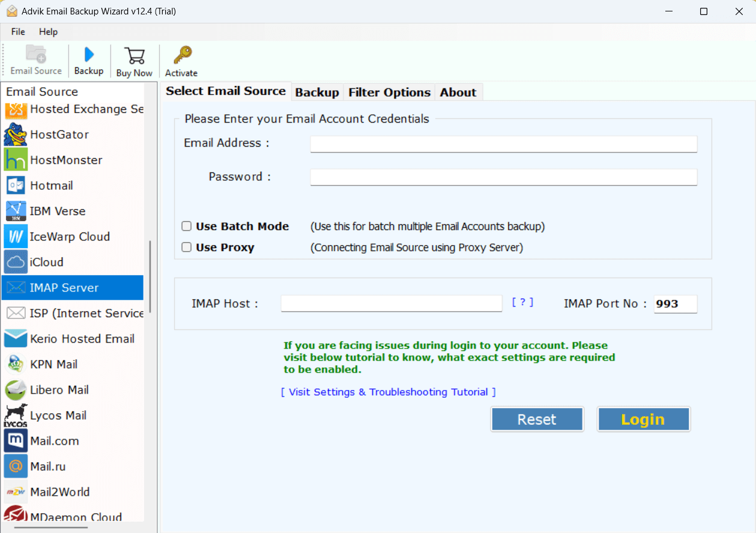Select the Lycos Mail list entry text

(x=58, y=415)
